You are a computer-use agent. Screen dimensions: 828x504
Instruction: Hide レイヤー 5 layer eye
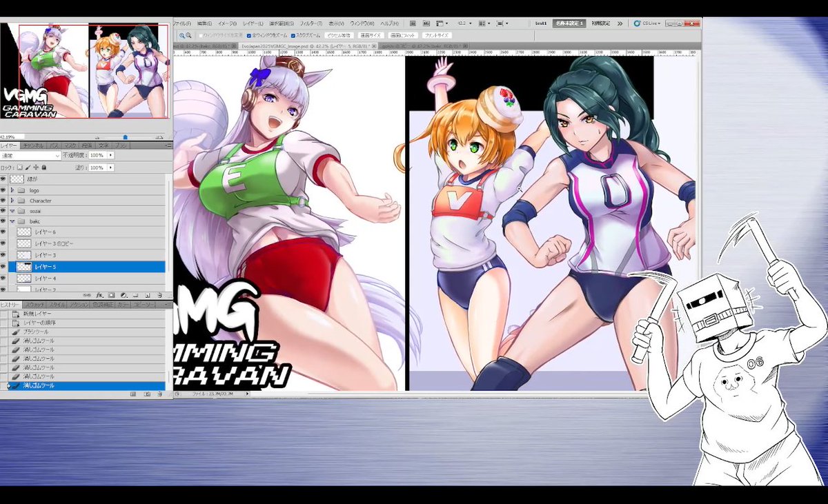click(x=4, y=266)
